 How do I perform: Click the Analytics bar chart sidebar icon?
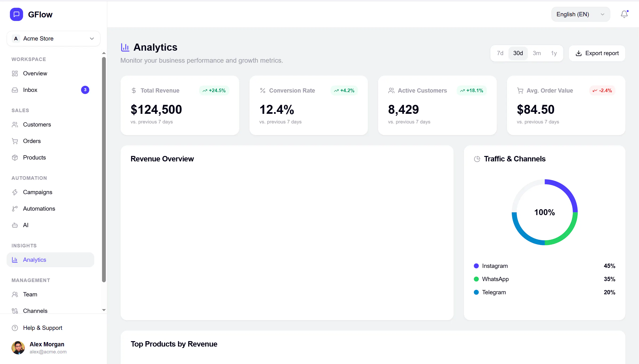pyautogui.click(x=15, y=260)
